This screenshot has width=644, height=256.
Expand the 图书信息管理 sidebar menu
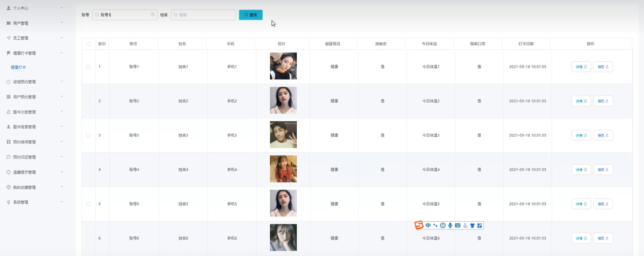pos(35,127)
